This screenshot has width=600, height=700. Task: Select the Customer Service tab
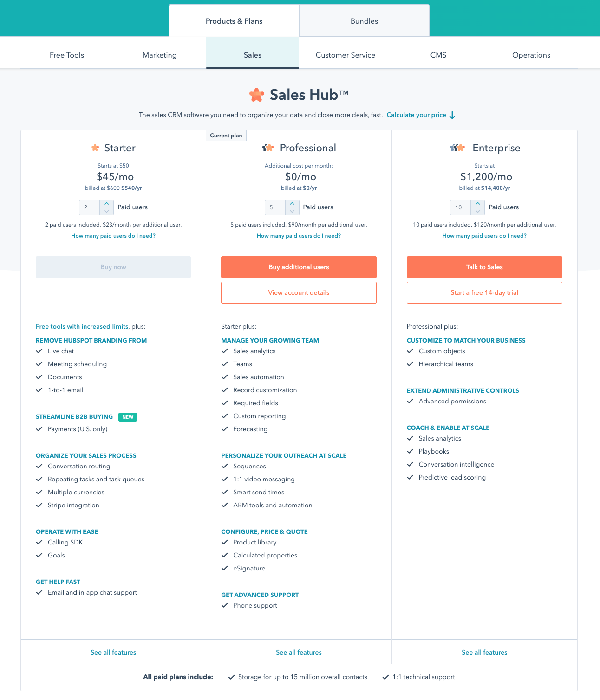coord(346,55)
